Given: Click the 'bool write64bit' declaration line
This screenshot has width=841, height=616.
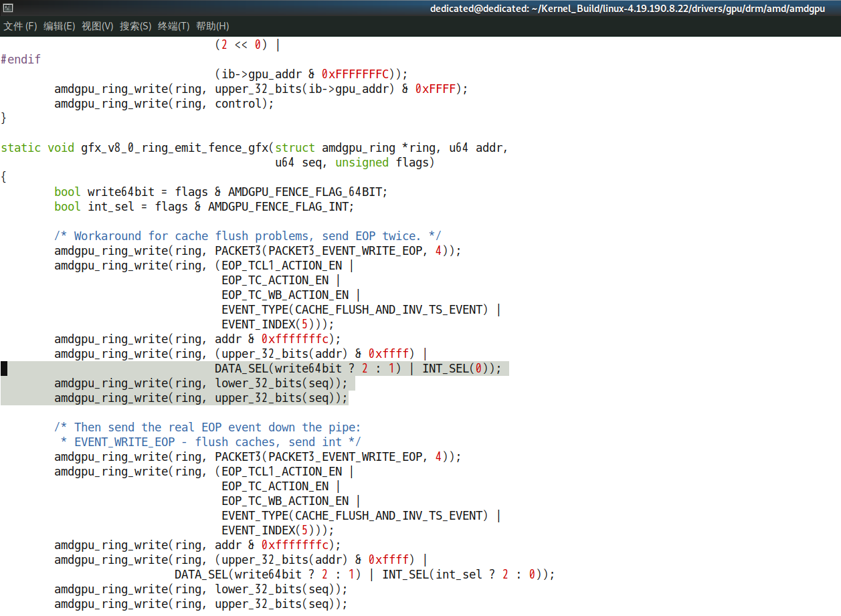Looking at the screenshot, I should 221,192.
